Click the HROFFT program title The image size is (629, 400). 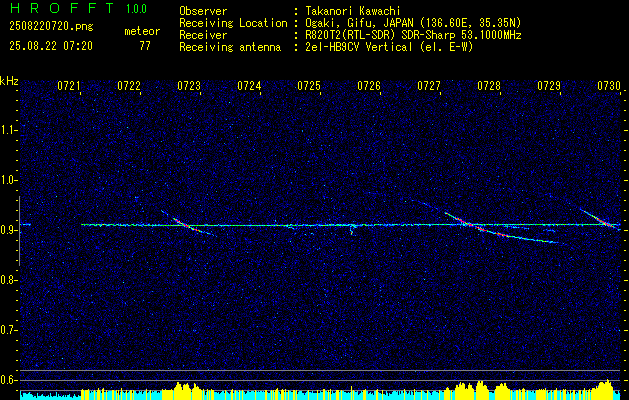tap(61, 8)
